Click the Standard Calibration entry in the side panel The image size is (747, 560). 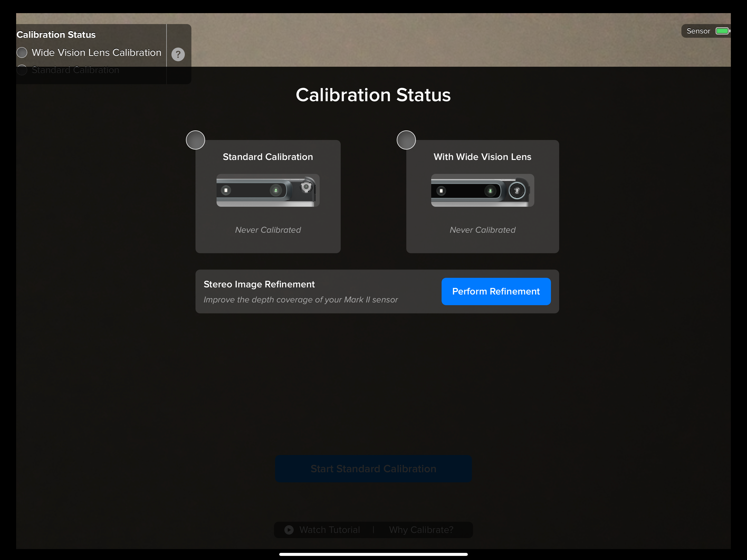click(75, 69)
